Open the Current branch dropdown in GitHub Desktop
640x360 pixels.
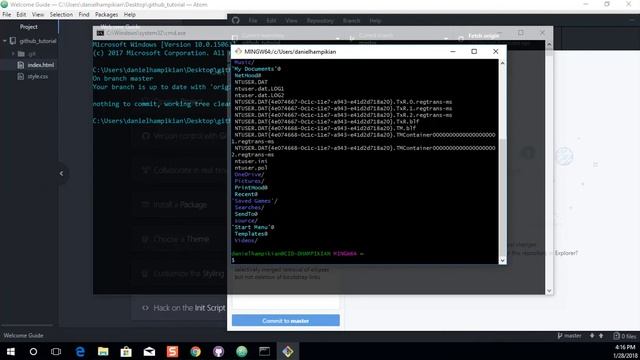398,38
